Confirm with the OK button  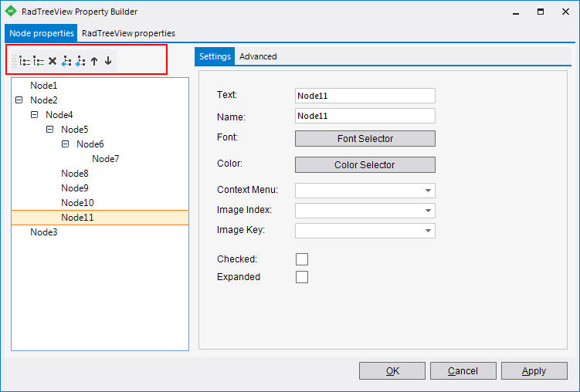coord(392,370)
